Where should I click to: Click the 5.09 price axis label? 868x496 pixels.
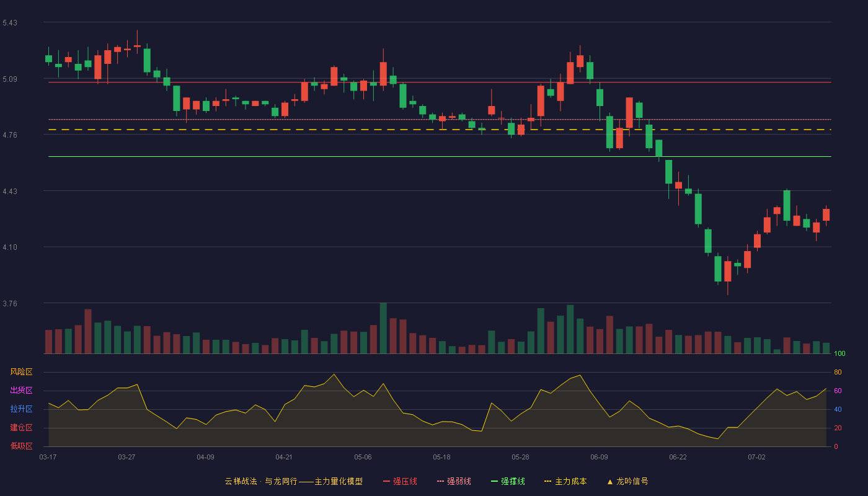point(10,79)
